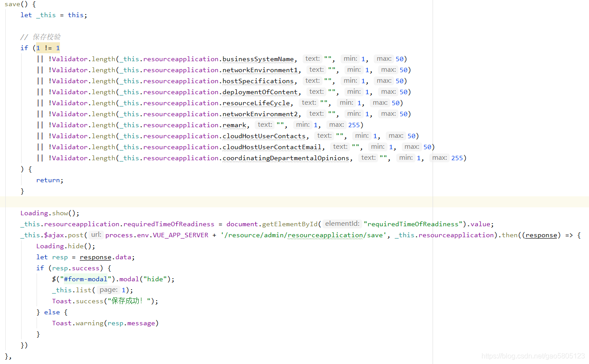589x364 pixels.
Task: Click the hostSpecifications property
Action: pyautogui.click(x=258, y=81)
